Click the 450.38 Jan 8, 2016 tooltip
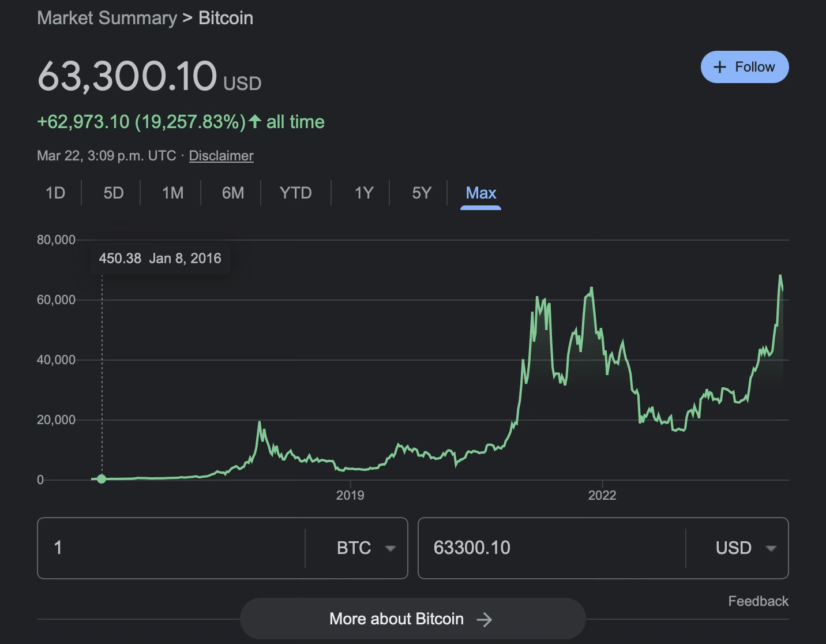The width and height of the screenshot is (826, 644). pyautogui.click(x=160, y=258)
